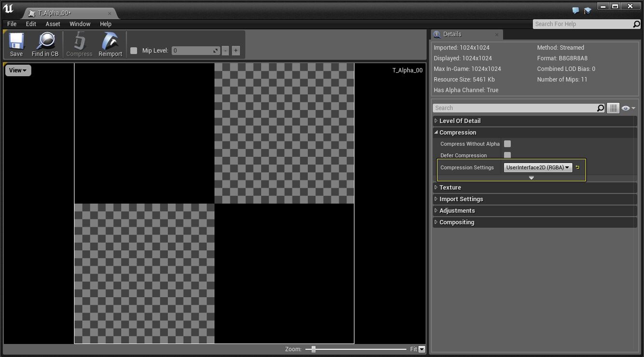Click the grayed-out Compress icon
Screen dimensions: 644x357
(x=79, y=44)
